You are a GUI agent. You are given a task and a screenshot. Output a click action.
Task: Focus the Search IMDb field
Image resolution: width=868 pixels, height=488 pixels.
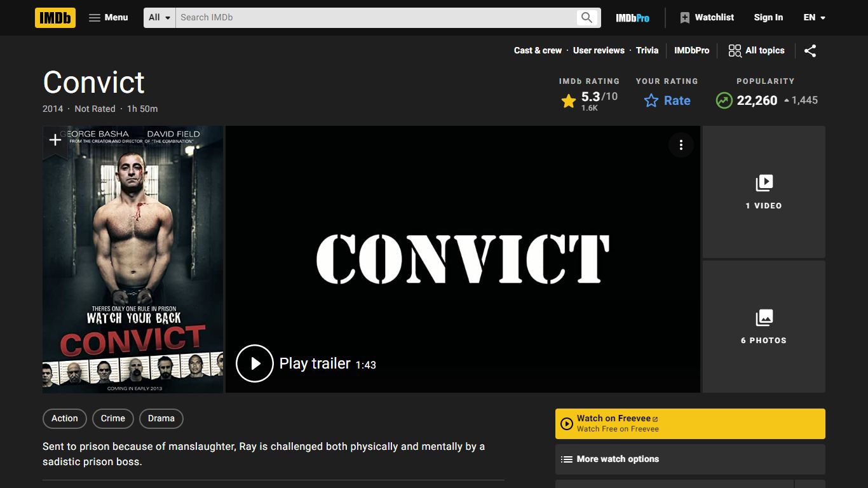(375, 18)
